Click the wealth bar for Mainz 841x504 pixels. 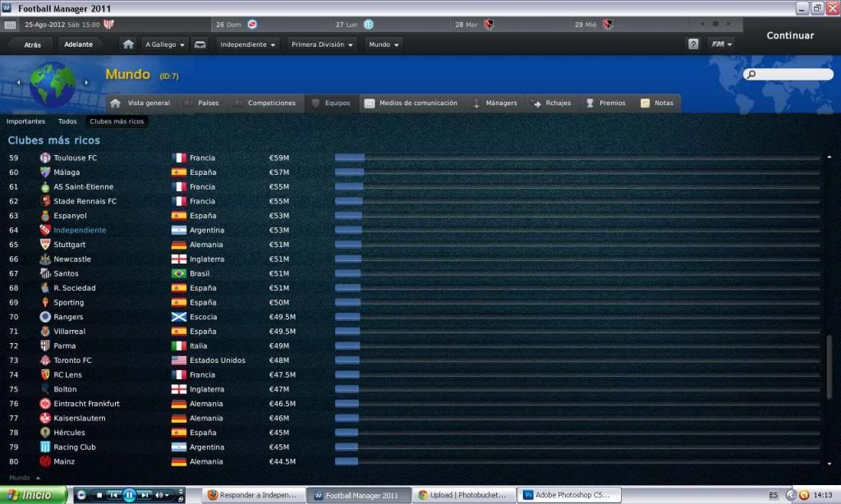tap(347, 461)
